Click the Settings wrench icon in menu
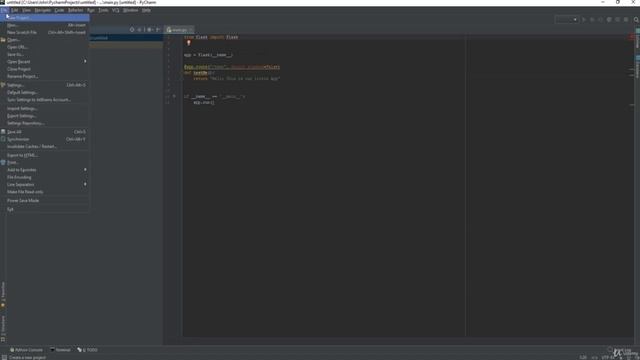The image size is (640, 360). (3, 85)
